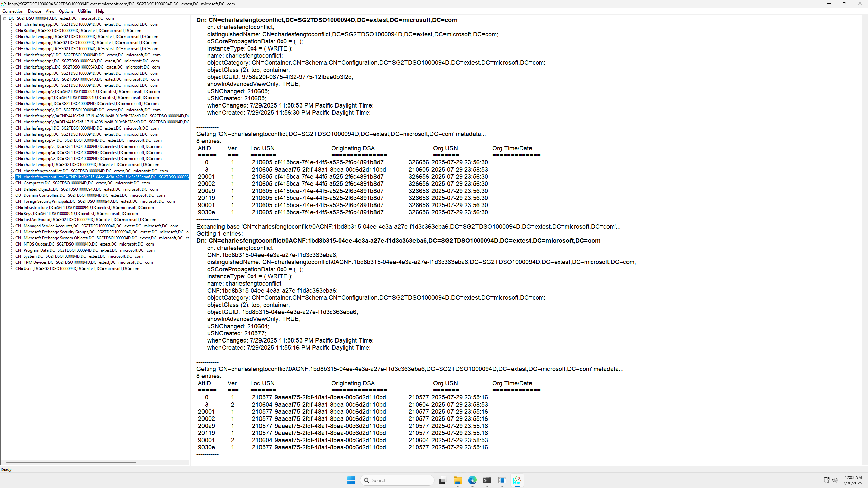Viewport: 868px width, 488px height.
Task: Click uSNChanged: 210605 line
Action: pos(238,91)
